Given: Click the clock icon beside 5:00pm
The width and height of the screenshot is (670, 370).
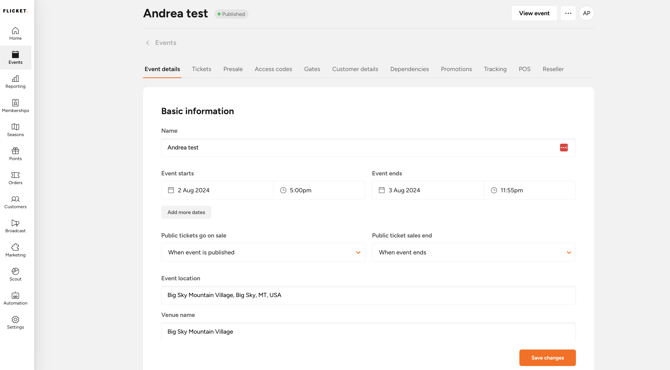Looking at the screenshot, I should (x=283, y=190).
